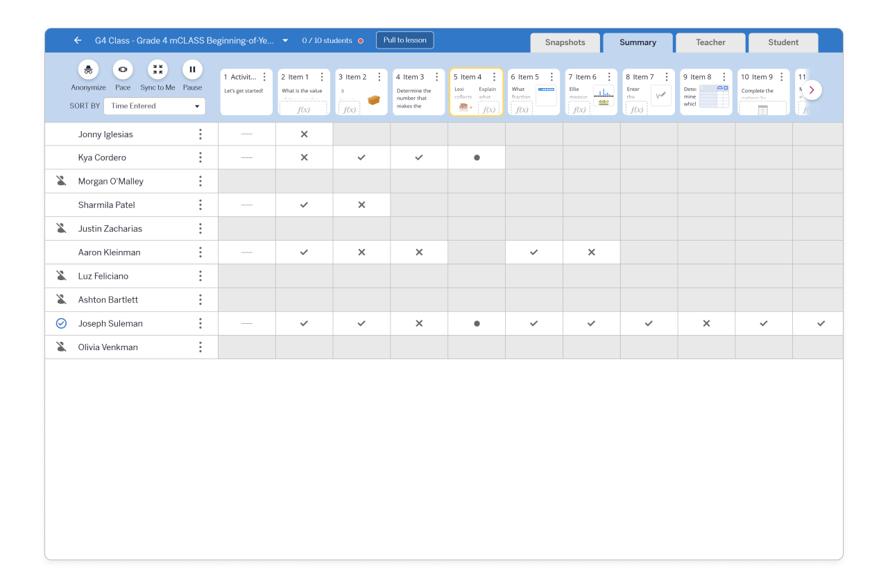This screenshot has width=888, height=588.
Task: Click the box image on Item 2 card
Action: coord(373,100)
